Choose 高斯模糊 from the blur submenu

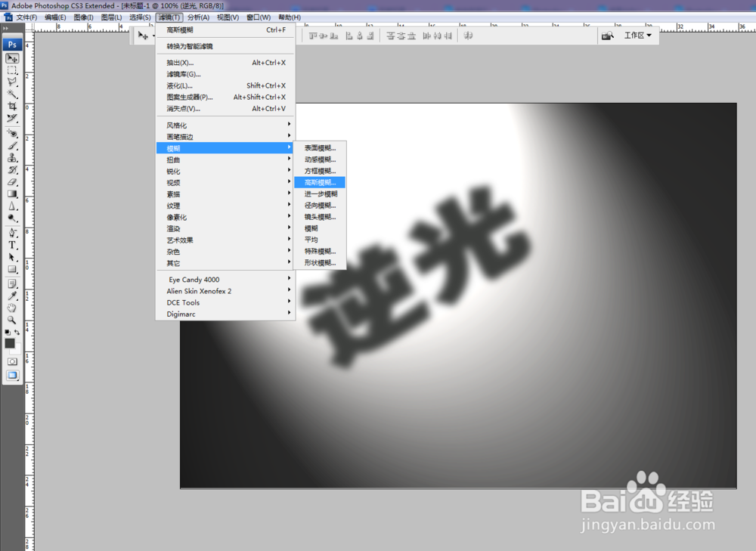click(318, 182)
